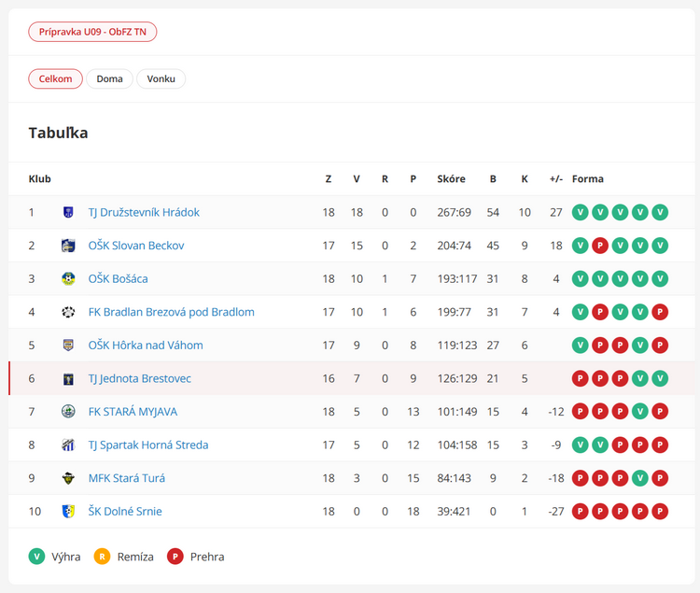Screen dimensions: 700x593
Task: Open ŠK Dolné Srnie team page
Action: click(125, 511)
